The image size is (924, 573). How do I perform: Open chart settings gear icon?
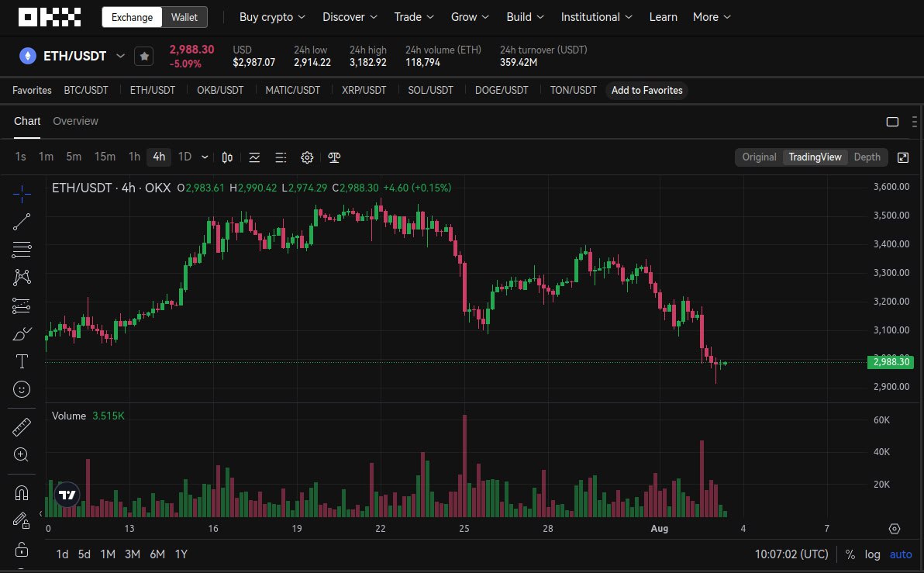click(x=307, y=157)
